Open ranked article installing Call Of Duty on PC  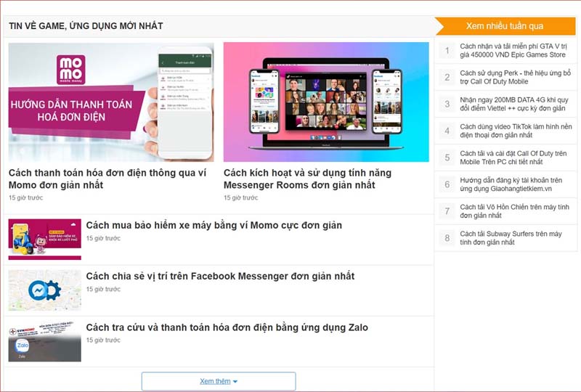tap(513, 158)
